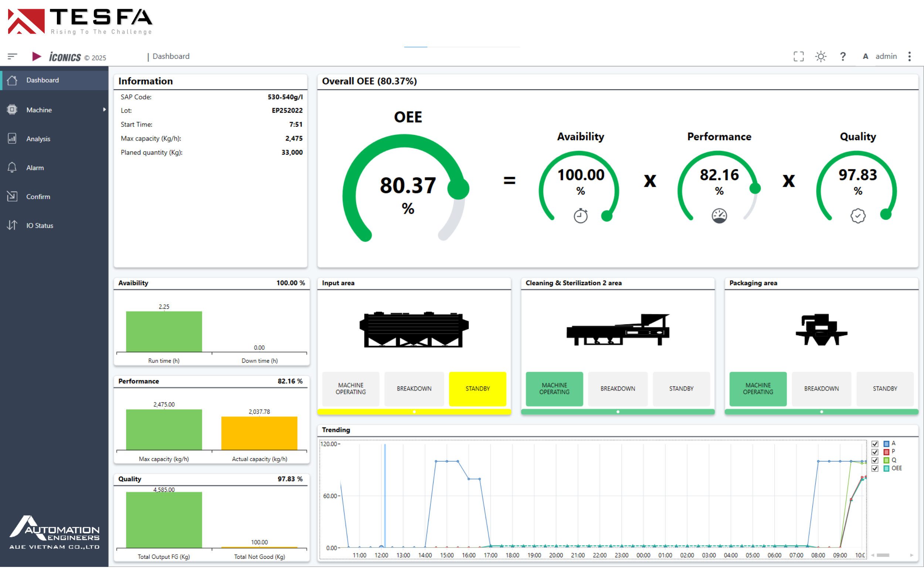Viewport: 924px width, 578px height.
Task: Click the speedometer icon under Performance gauge
Action: pyautogui.click(x=719, y=216)
